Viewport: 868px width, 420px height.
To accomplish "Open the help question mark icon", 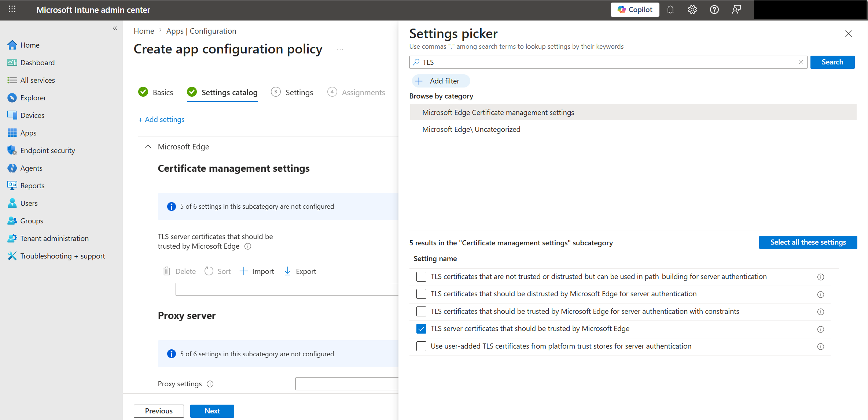I will pyautogui.click(x=714, y=10).
